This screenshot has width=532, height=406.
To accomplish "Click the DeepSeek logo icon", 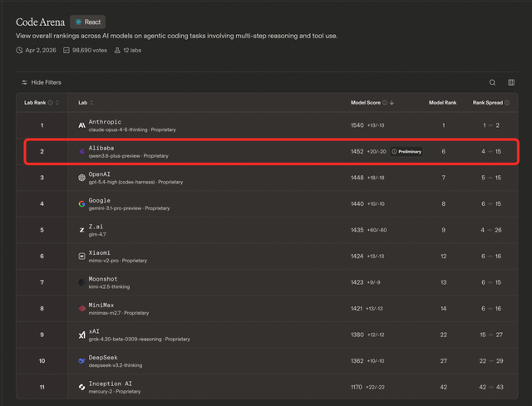I will [81, 360].
